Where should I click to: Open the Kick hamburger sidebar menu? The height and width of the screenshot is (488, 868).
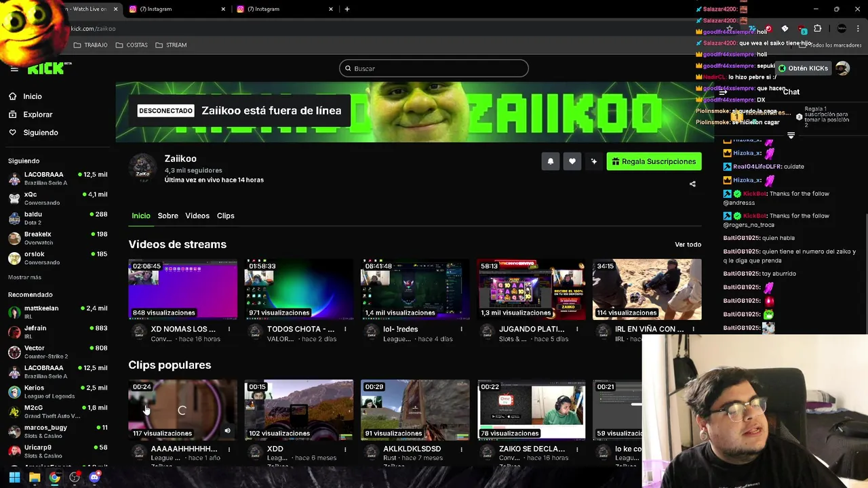[14, 68]
